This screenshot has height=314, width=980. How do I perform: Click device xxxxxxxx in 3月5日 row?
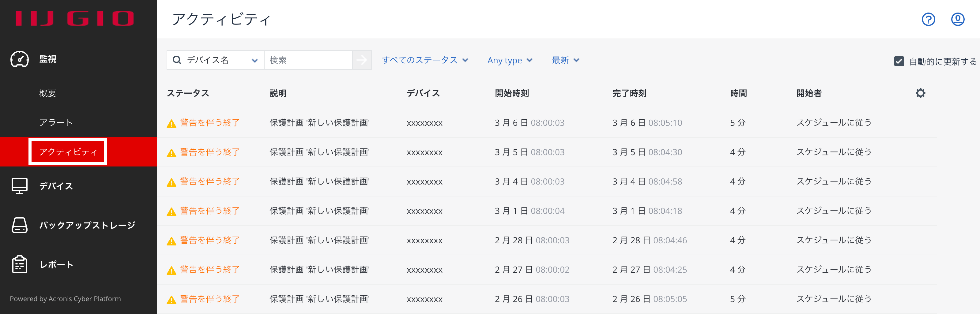point(424,152)
